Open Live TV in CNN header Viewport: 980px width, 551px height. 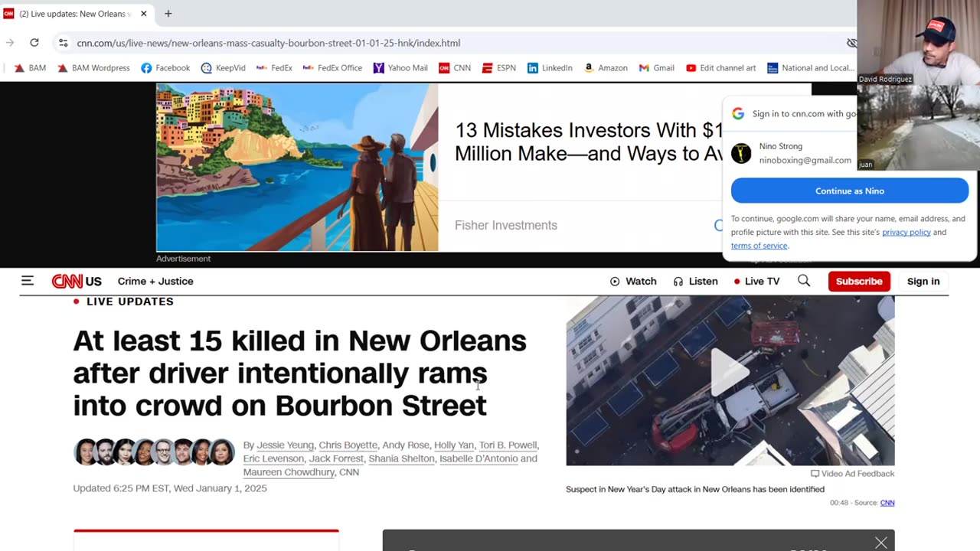pos(756,282)
